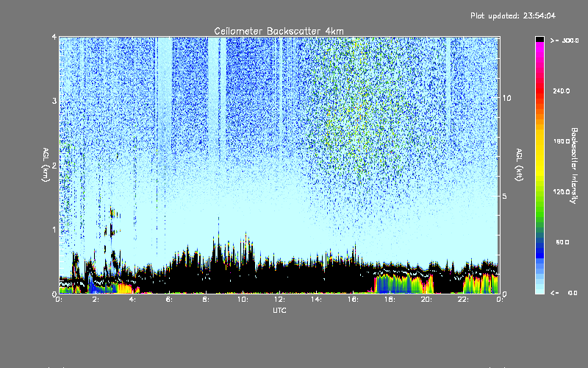Click the '120.0' colorbar tick label
The image size is (588, 368).
pyautogui.click(x=562, y=191)
